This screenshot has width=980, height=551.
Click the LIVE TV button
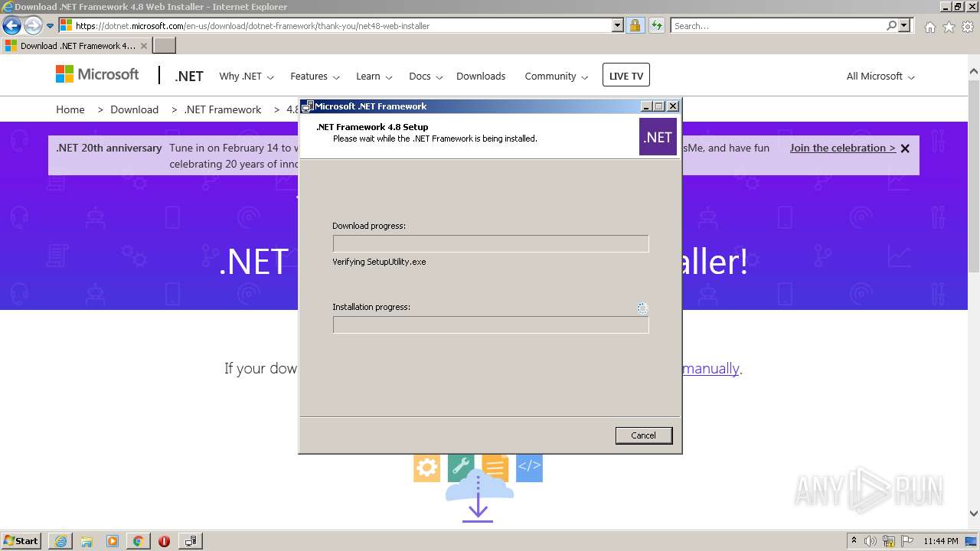click(626, 76)
